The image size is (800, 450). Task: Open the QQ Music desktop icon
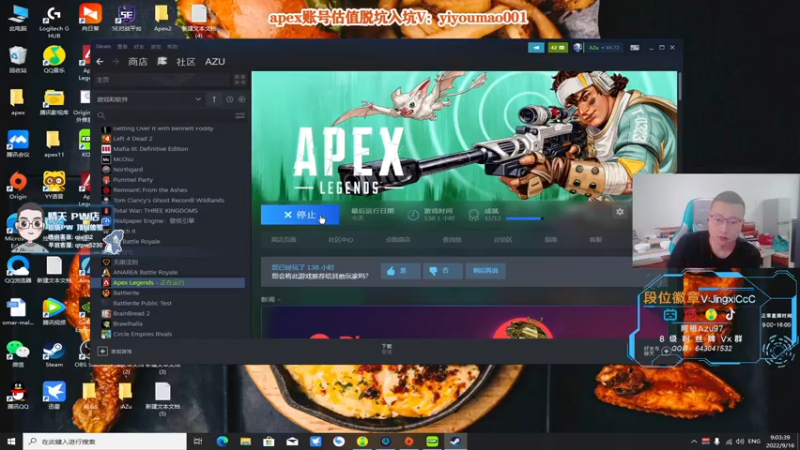point(54,59)
